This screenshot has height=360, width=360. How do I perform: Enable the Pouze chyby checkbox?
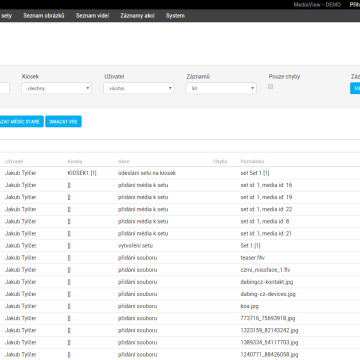(271, 87)
